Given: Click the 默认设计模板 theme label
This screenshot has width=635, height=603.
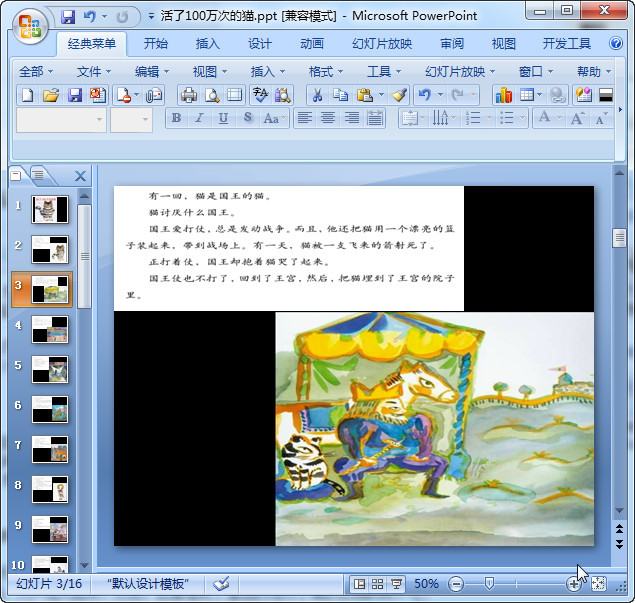Looking at the screenshot, I should click(x=148, y=584).
